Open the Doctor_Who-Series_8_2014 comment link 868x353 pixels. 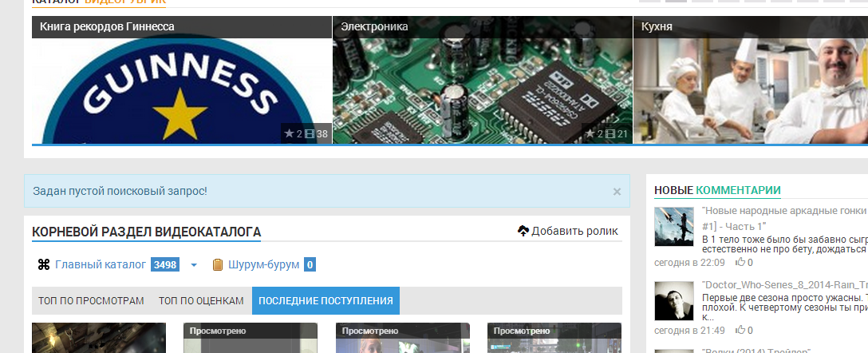click(784, 285)
